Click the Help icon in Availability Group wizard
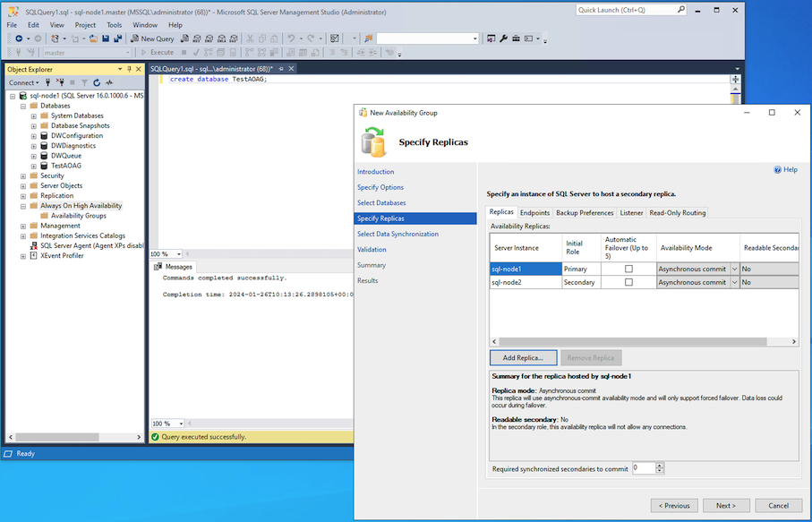 [x=777, y=169]
